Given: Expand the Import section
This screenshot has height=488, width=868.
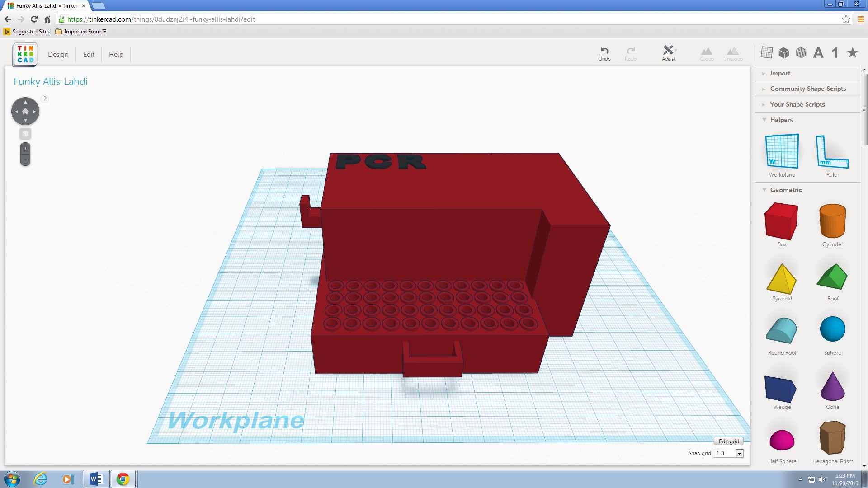Looking at the screenshot, I should [x=780, y=73].
